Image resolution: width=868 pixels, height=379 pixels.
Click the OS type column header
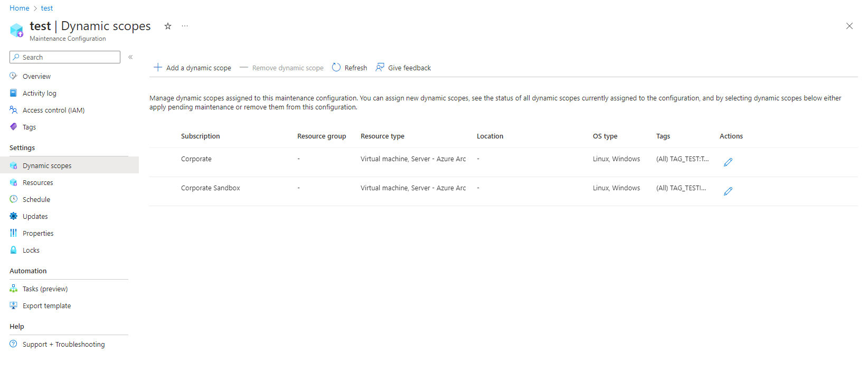[x=605, y=136]
